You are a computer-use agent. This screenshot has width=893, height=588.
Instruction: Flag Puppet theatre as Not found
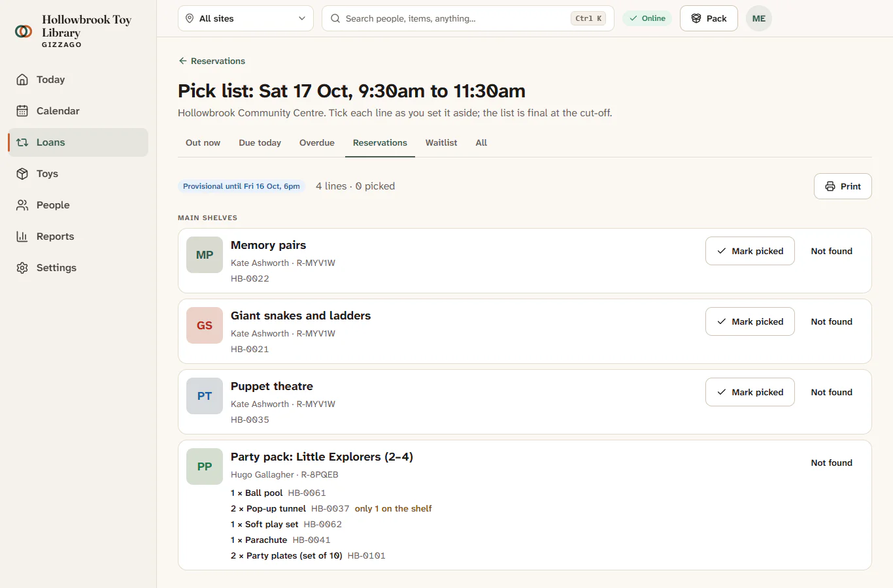832,392
